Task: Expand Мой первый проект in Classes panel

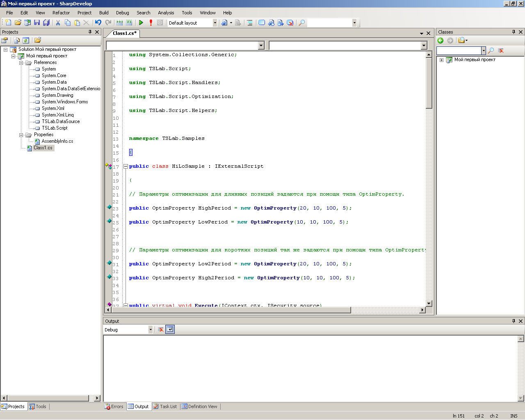Action: tap(441, 60)
